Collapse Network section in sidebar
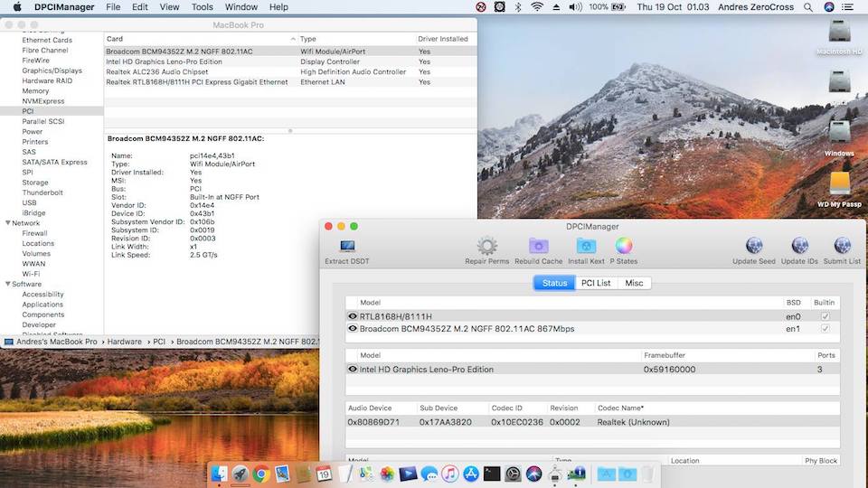This screenshot has height=488, width=868. click(8, 223)
